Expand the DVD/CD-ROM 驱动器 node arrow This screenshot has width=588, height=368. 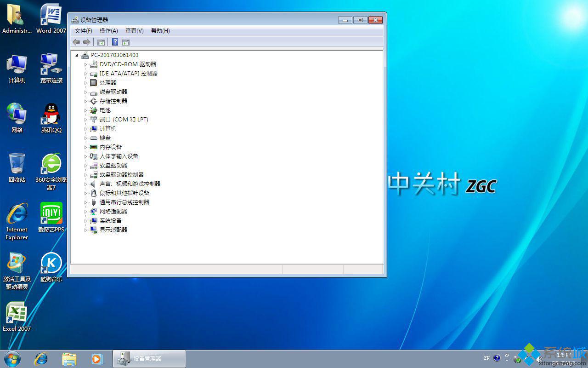(85, 64)
